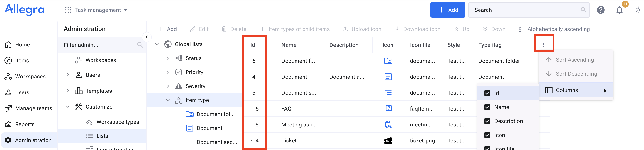644x150 pixels.
Task: Click the search magnifier icon in top bar
Action: pos(583,10)
